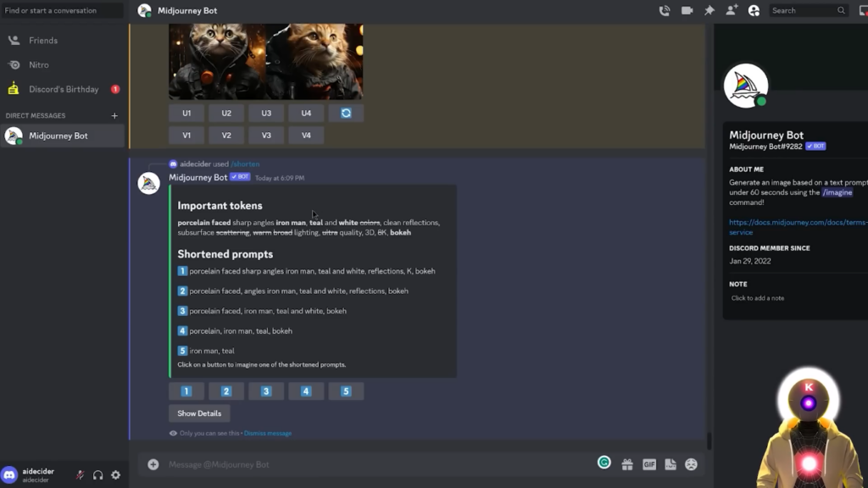This screenshot has width=868, height=488.
Task: Imagine shortened prompt button 5
Action: click(346, 391)
